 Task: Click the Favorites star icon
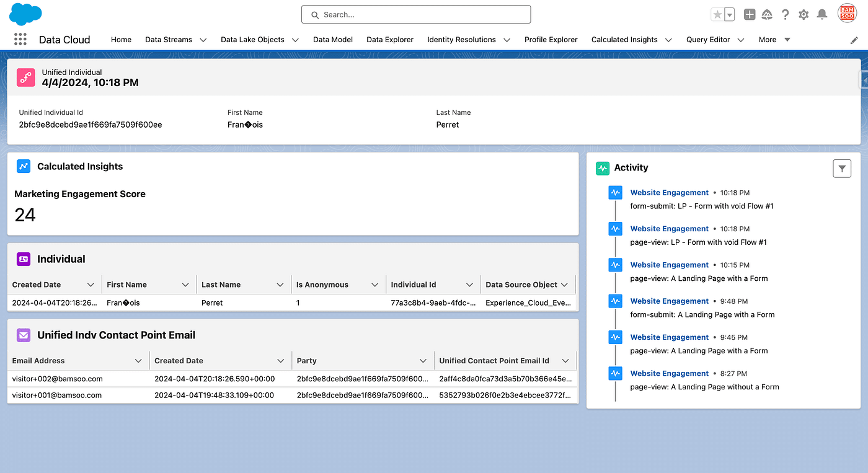click(717, 15)
